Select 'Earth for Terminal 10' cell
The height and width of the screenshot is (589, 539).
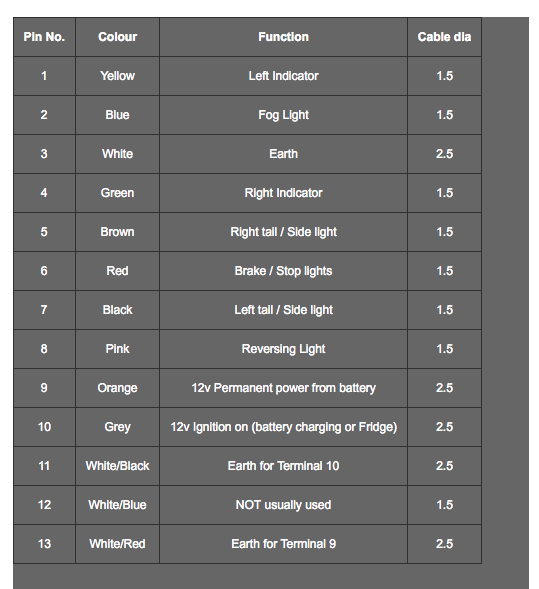tap(283, 466)
